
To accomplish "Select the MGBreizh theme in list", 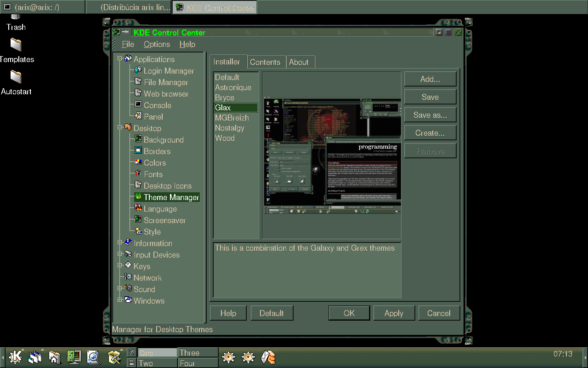I will 236,118.
